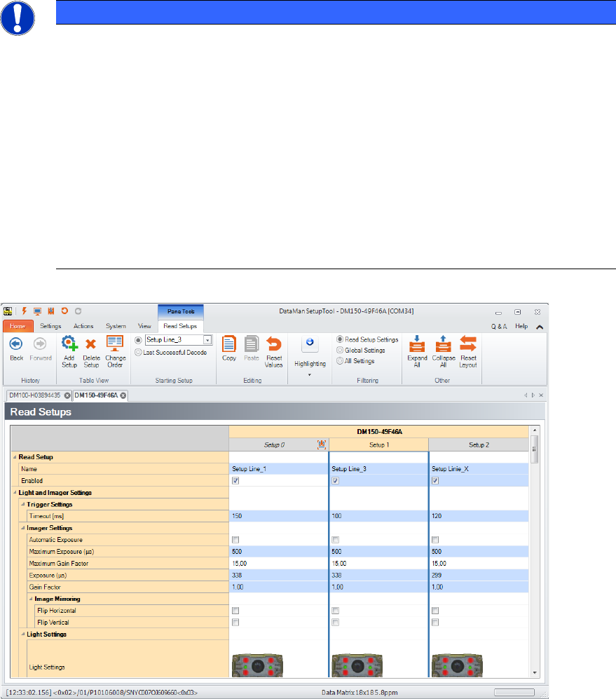Click the Reset Layout icon
Viewport: 616px width, 699px height.
click(x=468, y=344)
